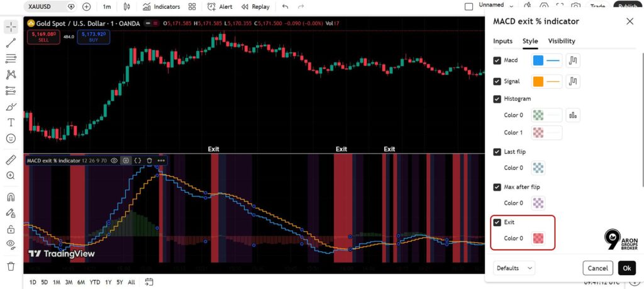The width and height of the screenshot is (644, 289).
Task: Toggle stay in drawing mode
Action: pyautogui.click(x=11, y=213)
